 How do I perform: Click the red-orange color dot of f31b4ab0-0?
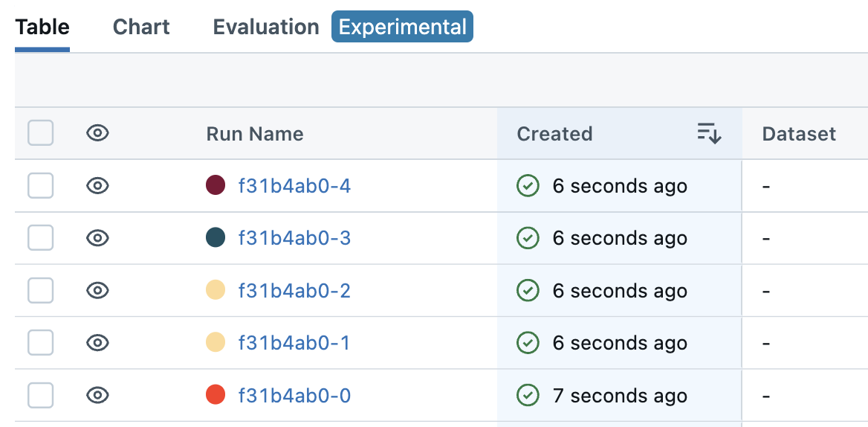[x=216, y=395]
